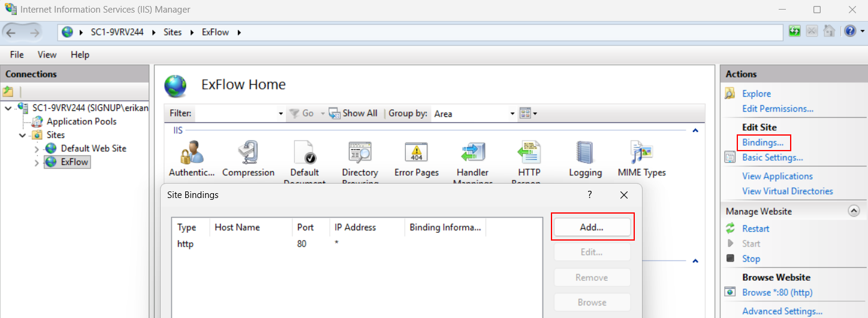The height and width of the screenshot is (318, 868).
Task: Close the Site Bindings dialog
Action: coord(623,195)
